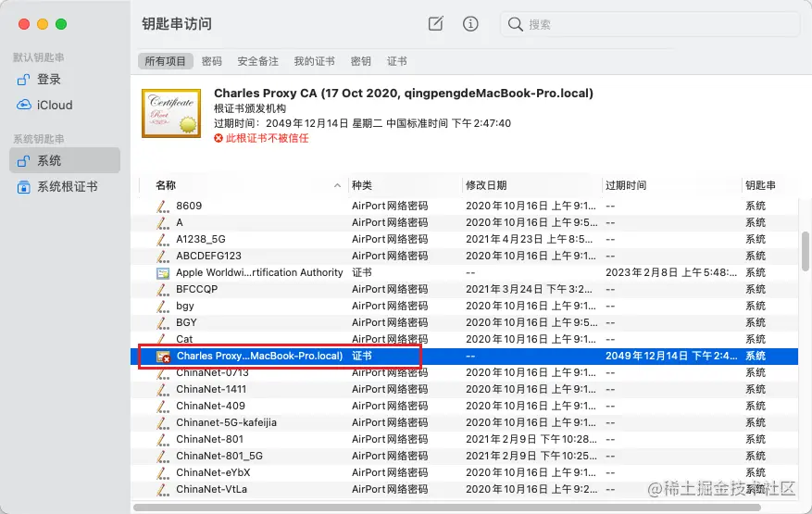
Task: Click the Apple Worldwide certificate icon
Action: pyautogui.click(x=163, y=273)
